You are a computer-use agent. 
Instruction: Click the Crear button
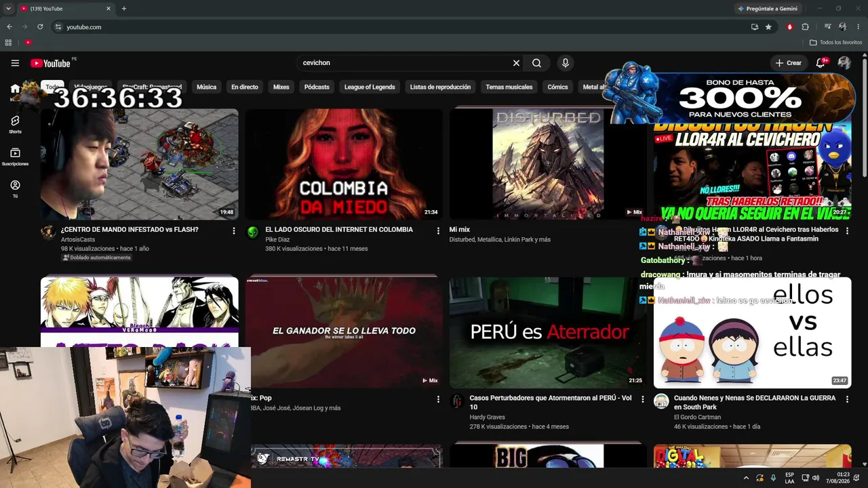pos(789,63)
